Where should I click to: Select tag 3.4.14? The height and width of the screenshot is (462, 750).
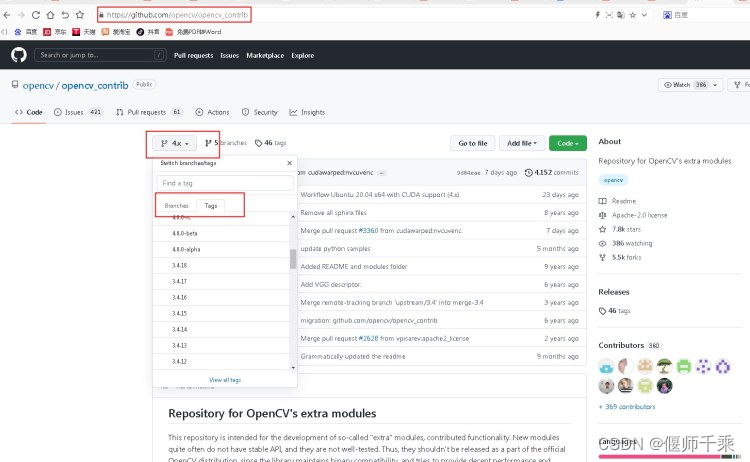(x=221, y=330)
